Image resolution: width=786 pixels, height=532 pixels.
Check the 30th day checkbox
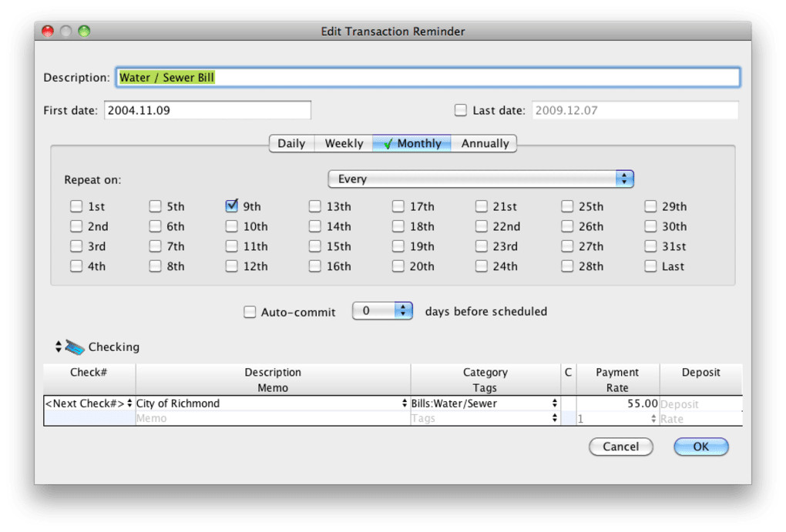pyautogui.click(x=650, y=226)
